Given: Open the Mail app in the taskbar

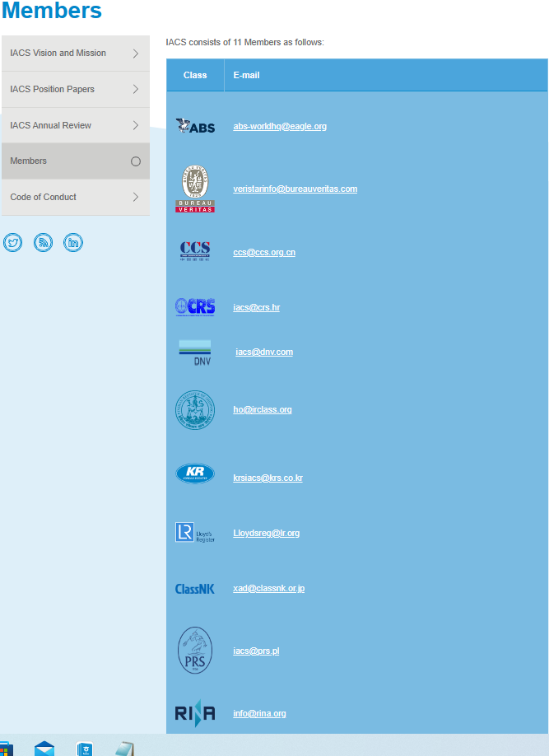Looking at the screenshot, I should [44, 749].
